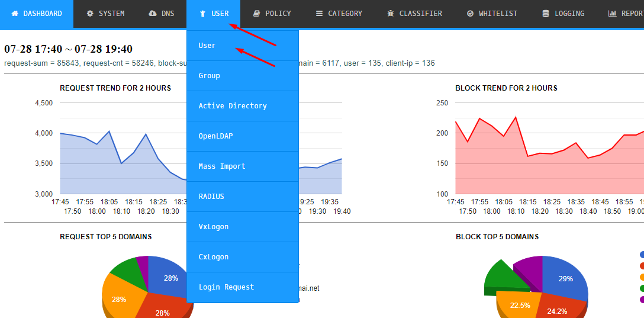This screenshot has width=644, height=318.
Task: Click the Request Top 5 Domains title
Action: click(x=105, y=237)
